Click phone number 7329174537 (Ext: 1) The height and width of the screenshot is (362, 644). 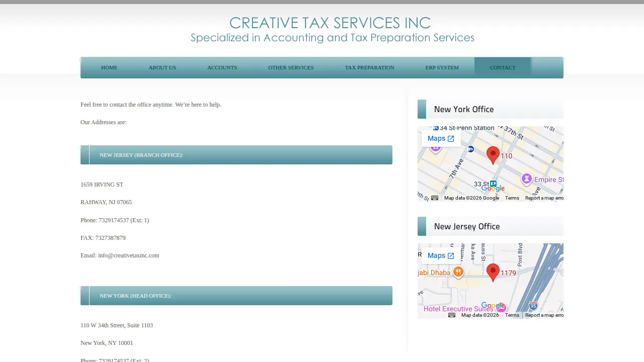124,220
